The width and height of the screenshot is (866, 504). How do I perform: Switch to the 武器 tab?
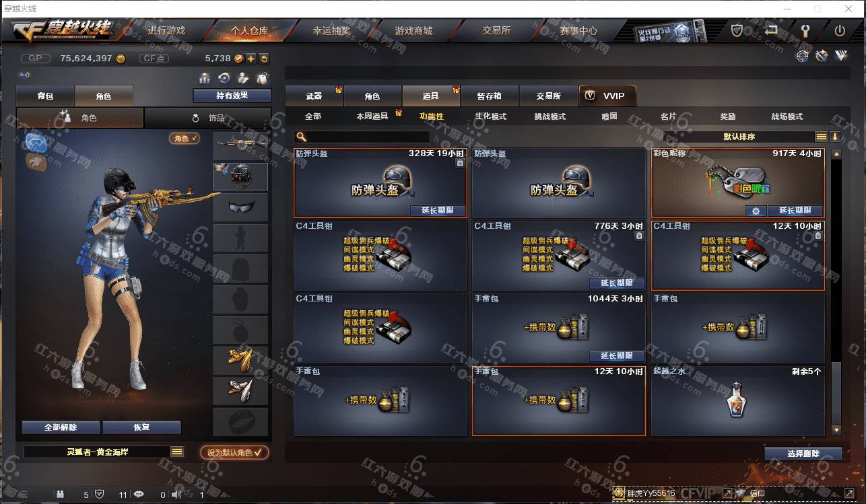314,96
